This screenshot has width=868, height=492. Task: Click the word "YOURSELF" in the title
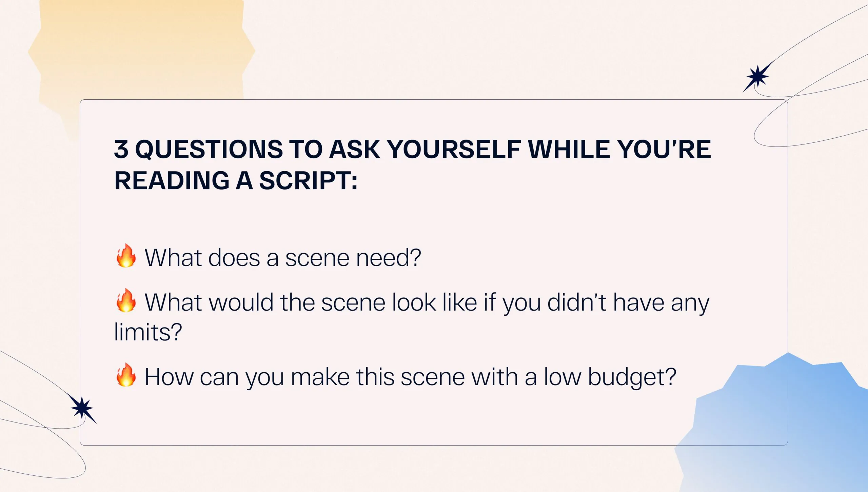pyautogui.click(x=454, y=149)
